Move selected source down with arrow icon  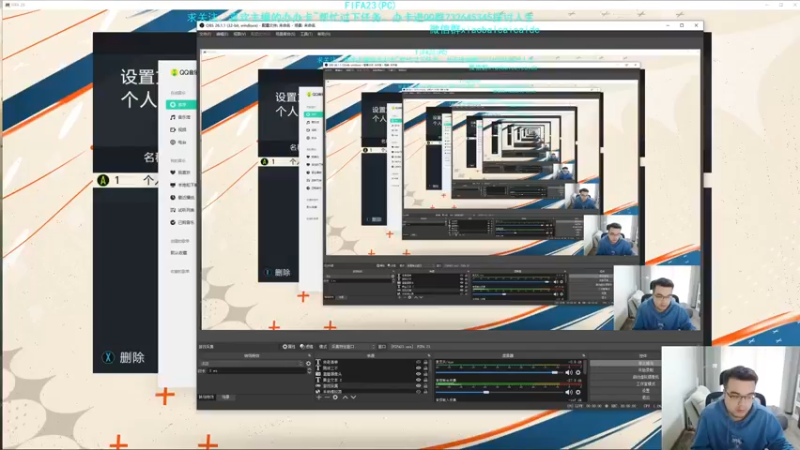point(354,397)
